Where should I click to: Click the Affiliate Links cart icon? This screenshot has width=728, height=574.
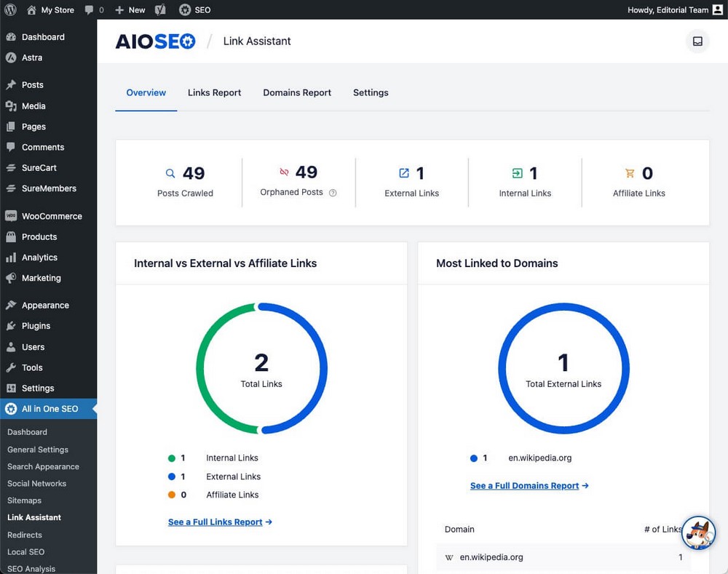[630, 173]
